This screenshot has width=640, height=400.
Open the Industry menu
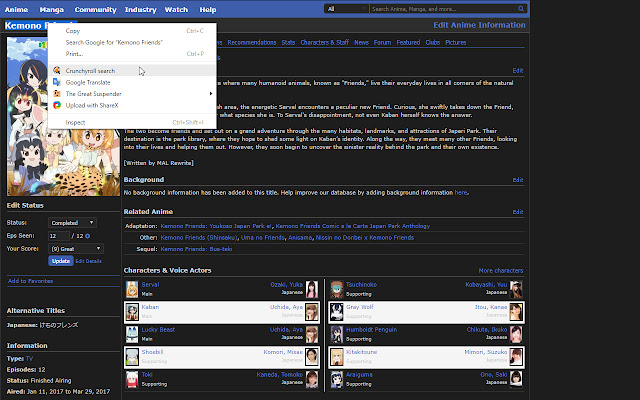tap(140, 9)
